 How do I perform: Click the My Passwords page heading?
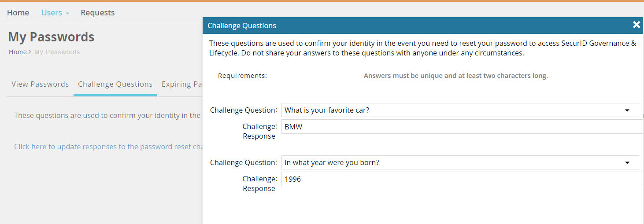click(51, 37)
